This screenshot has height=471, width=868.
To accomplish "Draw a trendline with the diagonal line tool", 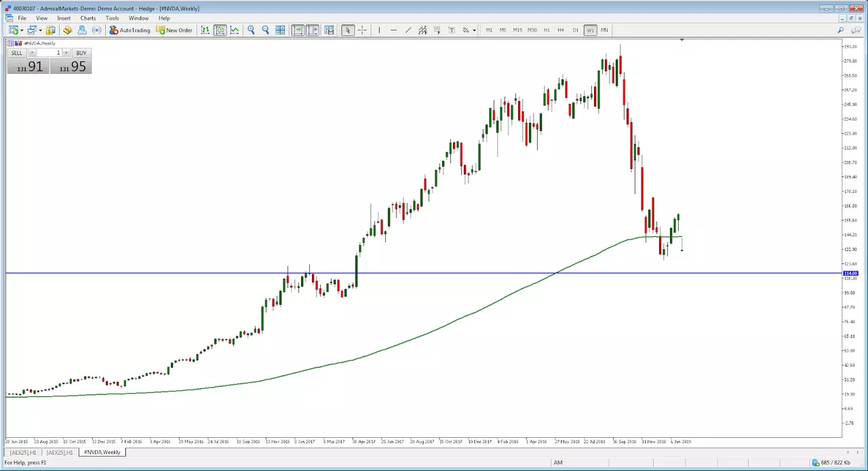I will (408, 30).
